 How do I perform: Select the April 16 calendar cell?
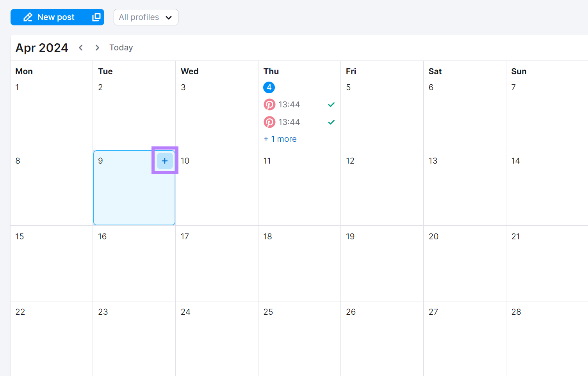134,264
